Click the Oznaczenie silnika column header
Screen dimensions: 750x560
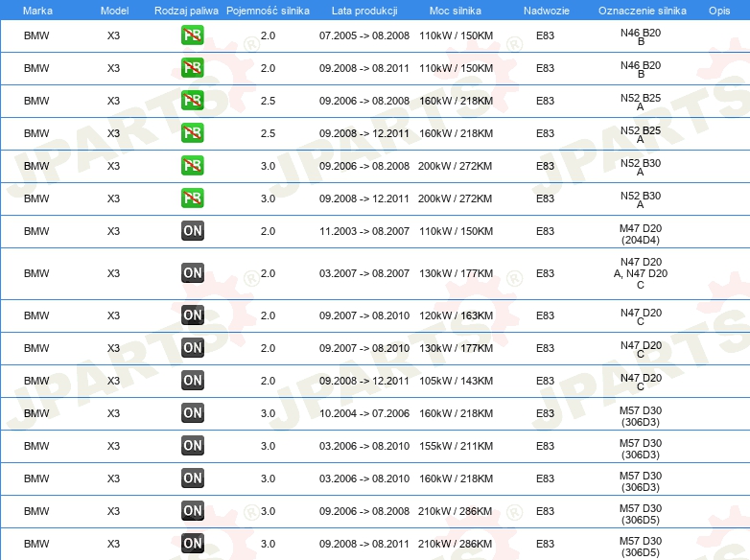coord(642,11)
